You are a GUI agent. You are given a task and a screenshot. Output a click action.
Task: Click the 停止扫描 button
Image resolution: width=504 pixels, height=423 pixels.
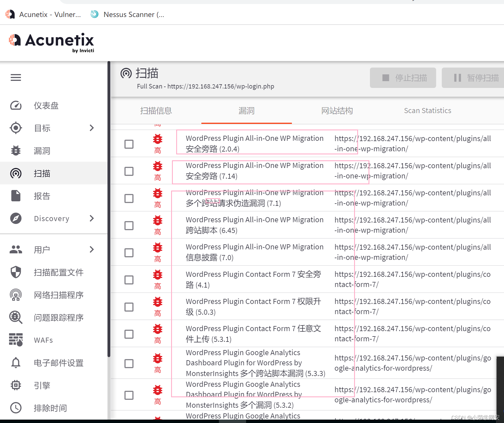click(403, 78)
